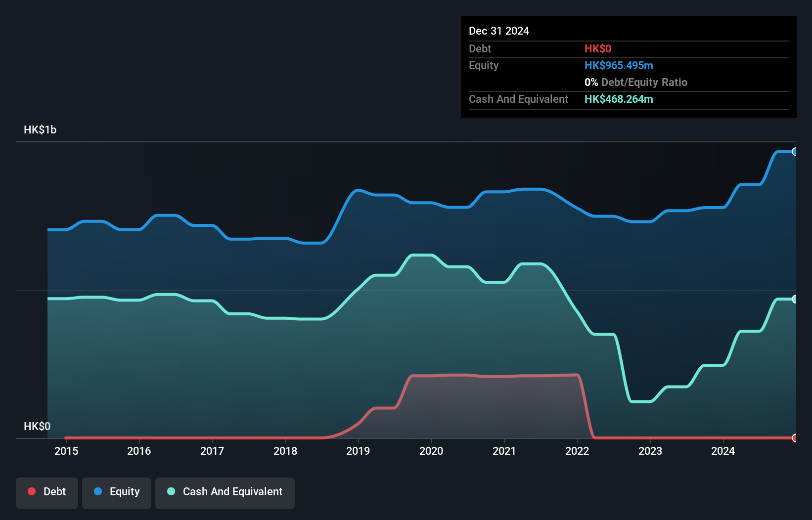This screenshot has width=812, height=520.
Task: Click the 2018 x-axis label
Action: click(x=285, y=451)
